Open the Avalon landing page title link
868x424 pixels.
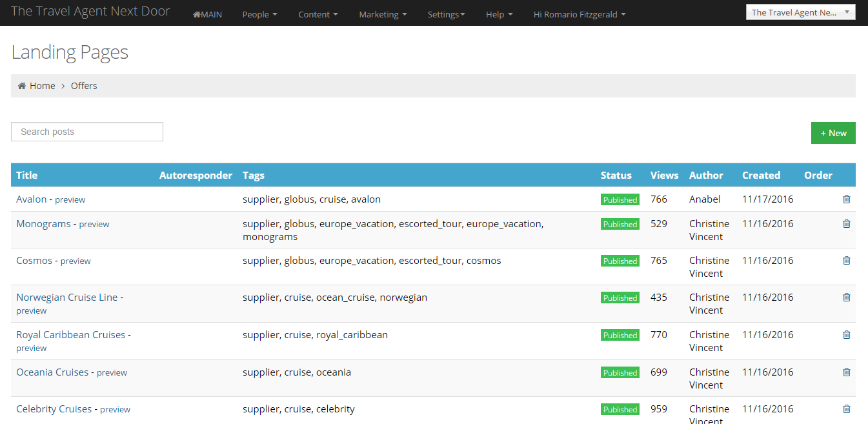point(31,199)
